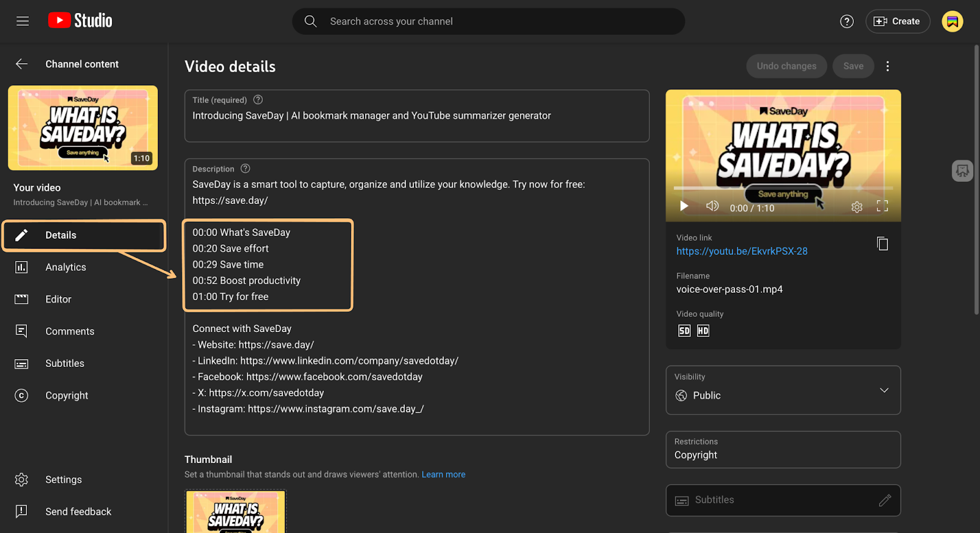Click into the Title text field
This screenshot has width=980, height=533.
[417, 116]
